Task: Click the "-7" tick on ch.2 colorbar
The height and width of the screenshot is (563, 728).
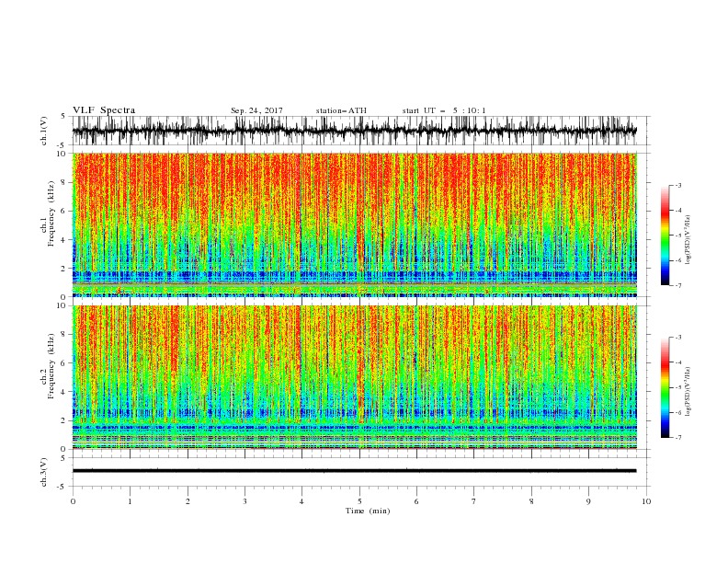Action: 678,438
